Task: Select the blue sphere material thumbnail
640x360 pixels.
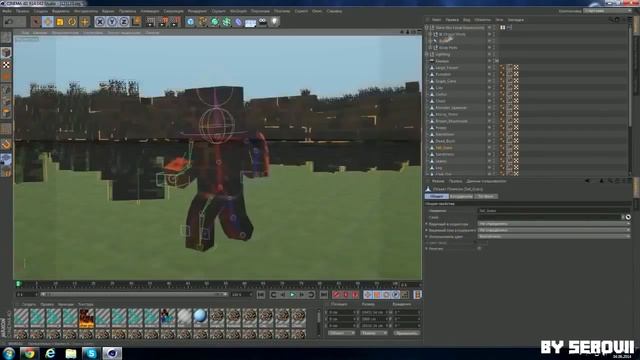Action: 200,317
